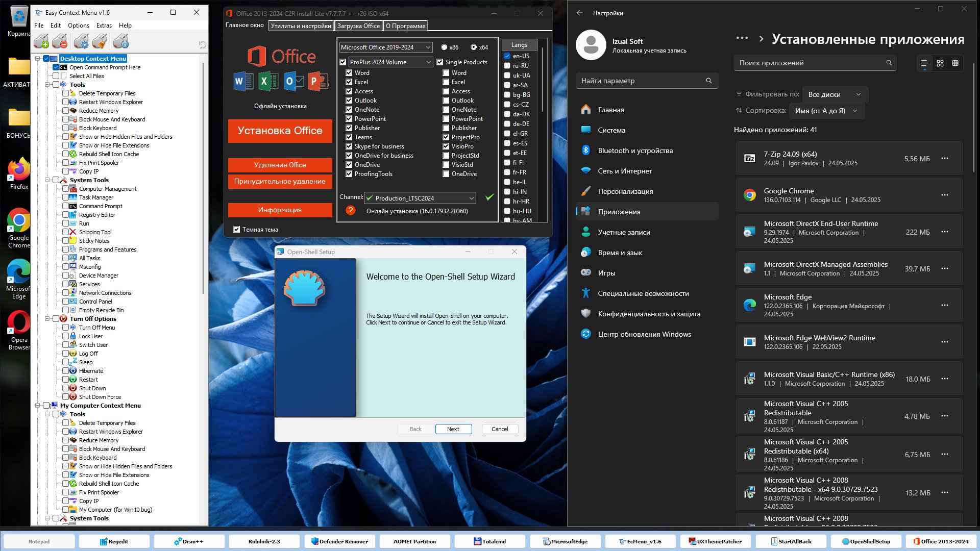Click Next in Open-Shell Setup wizard
Viewport: 980px width, 551px height.
pyautogui.click(x=453, y=429)
